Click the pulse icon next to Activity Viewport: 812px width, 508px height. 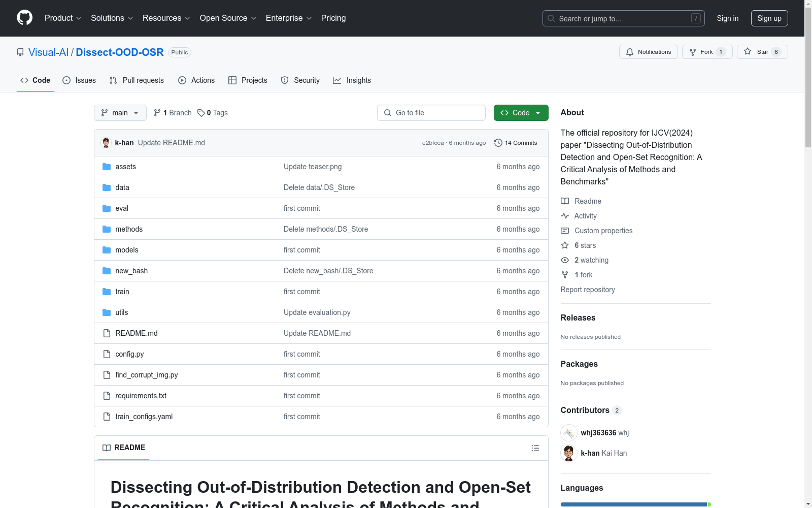point(565,216)
